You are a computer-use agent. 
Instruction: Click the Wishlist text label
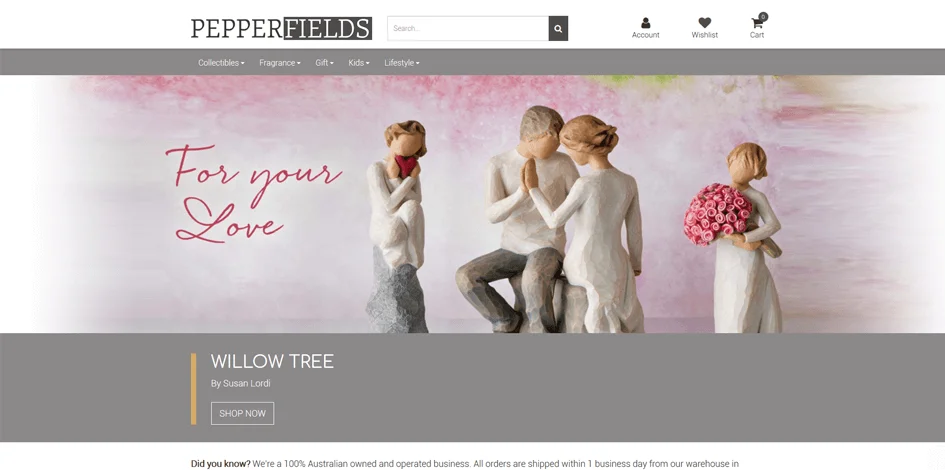click(x=705, y=35)
